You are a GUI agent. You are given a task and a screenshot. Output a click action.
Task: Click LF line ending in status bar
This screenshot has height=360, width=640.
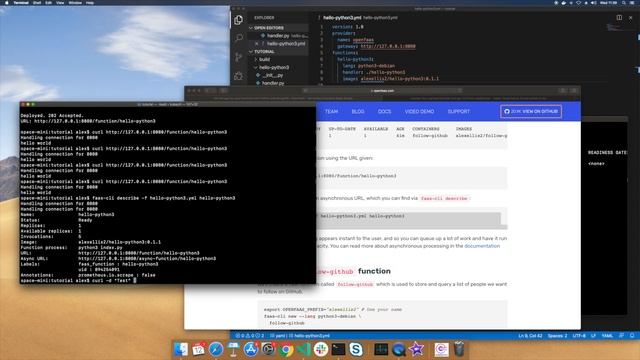(593, 336)
